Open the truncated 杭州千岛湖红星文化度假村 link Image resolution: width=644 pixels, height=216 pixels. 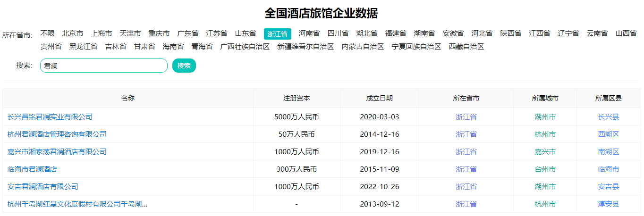77,204
